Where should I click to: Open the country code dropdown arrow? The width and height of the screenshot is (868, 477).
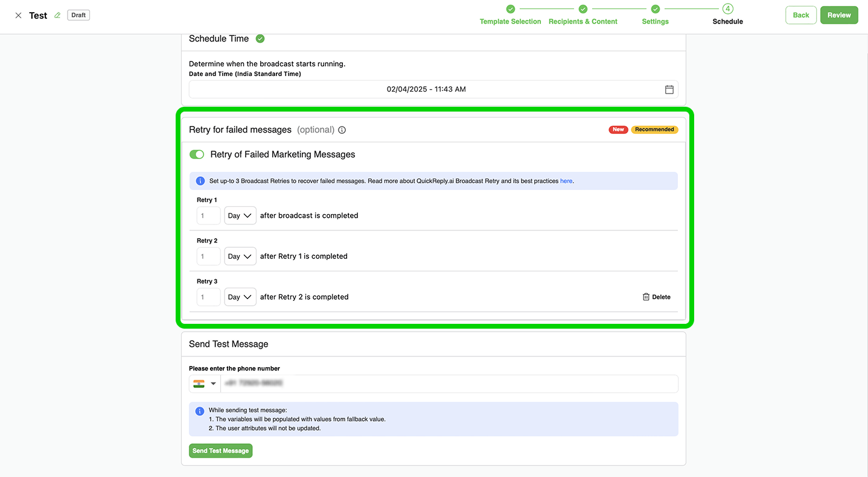pos(213,384)
